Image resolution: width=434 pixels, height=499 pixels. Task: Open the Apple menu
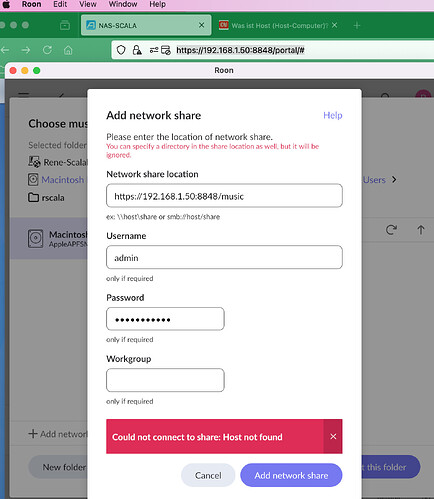point(6,4)
